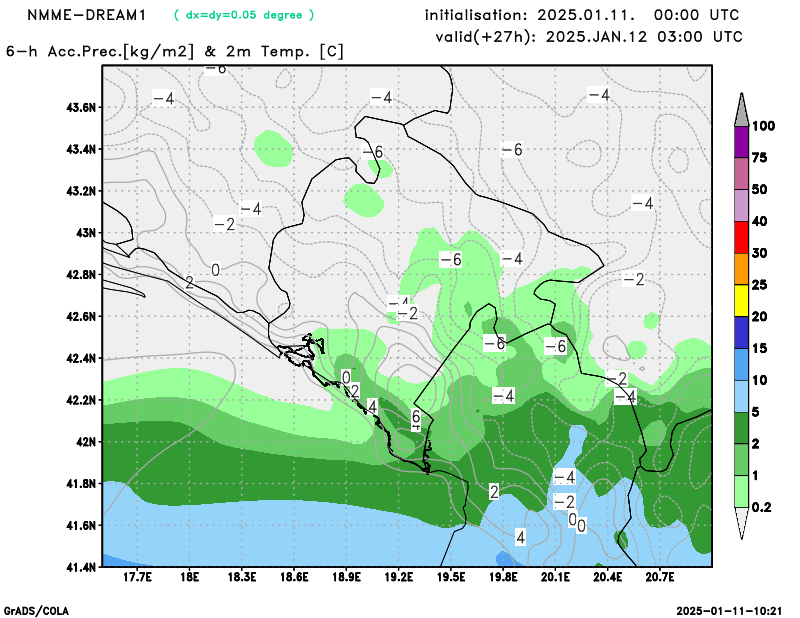Click the 0.2 value on the color scale
The height and width of the screenshot is (618, 800).
tap(762, 507)
